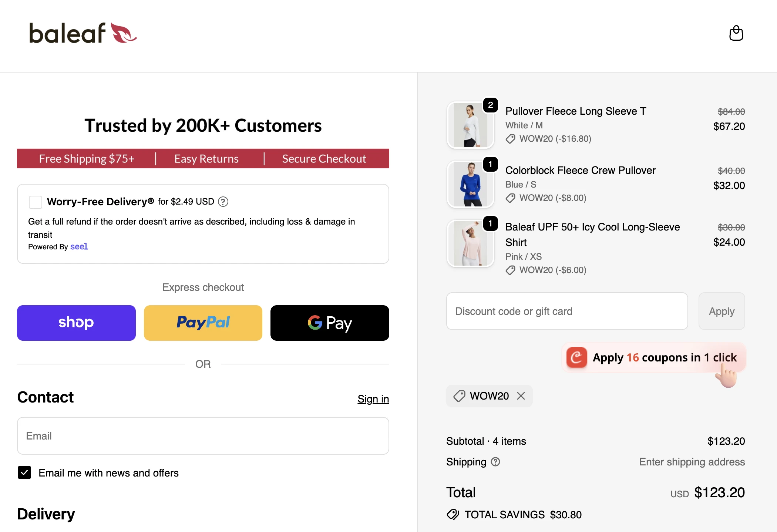
Task: Click Apply 16 coupons in 1 click
Action: [x=654, y=357]
